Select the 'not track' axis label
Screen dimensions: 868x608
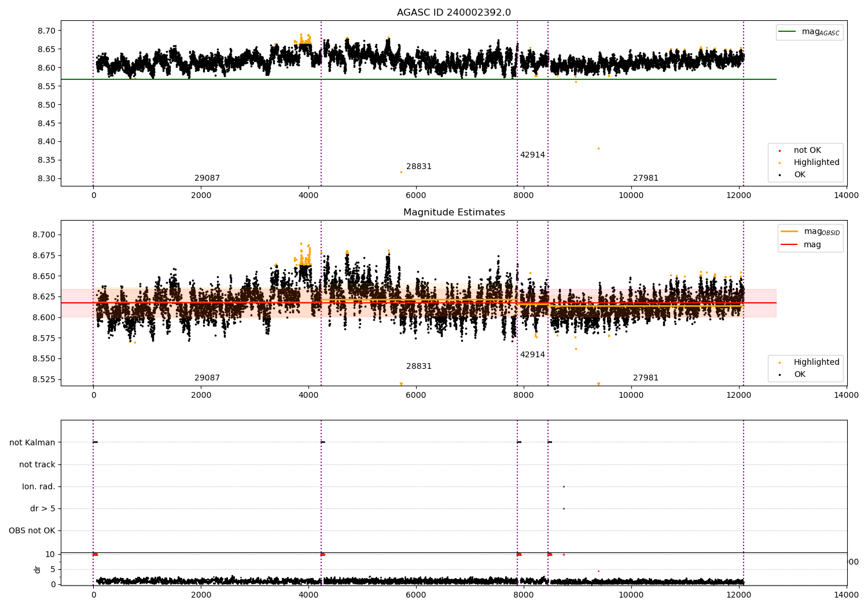click(37, 464)
